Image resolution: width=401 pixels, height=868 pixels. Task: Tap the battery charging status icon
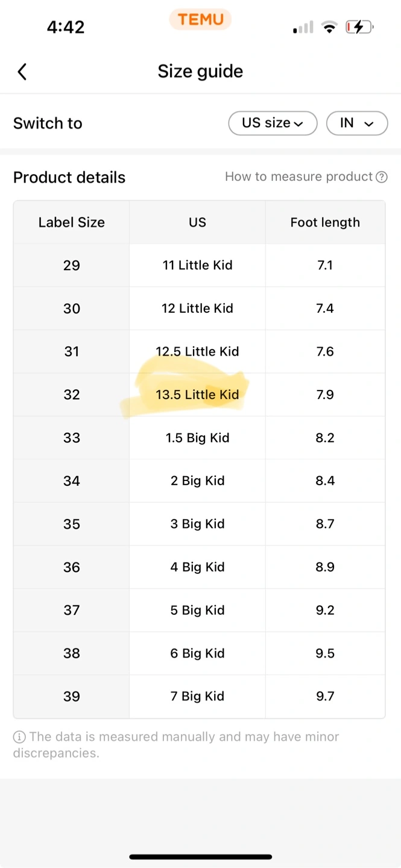tap(359, 27)
